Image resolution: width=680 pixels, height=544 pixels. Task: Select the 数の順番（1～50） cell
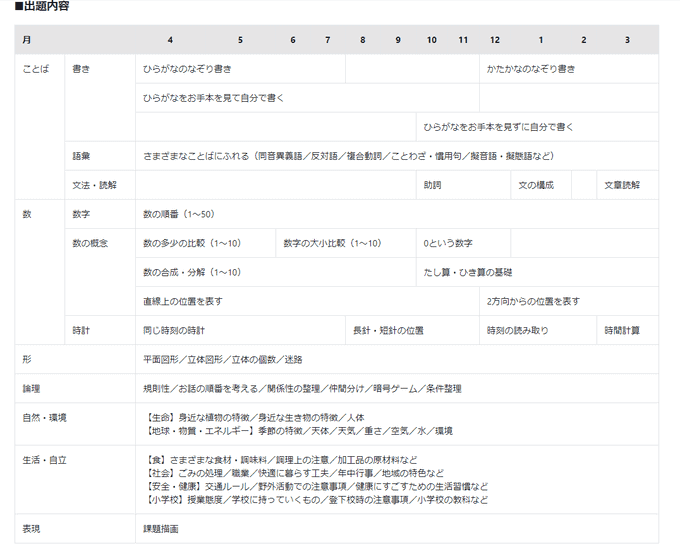179,214
